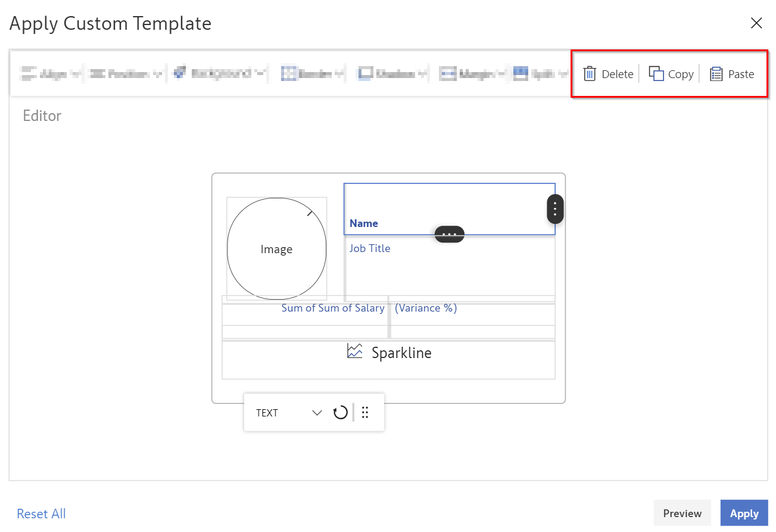Select the Job Title text field
The image size is (776, 532).
click(x=370, y=248)
